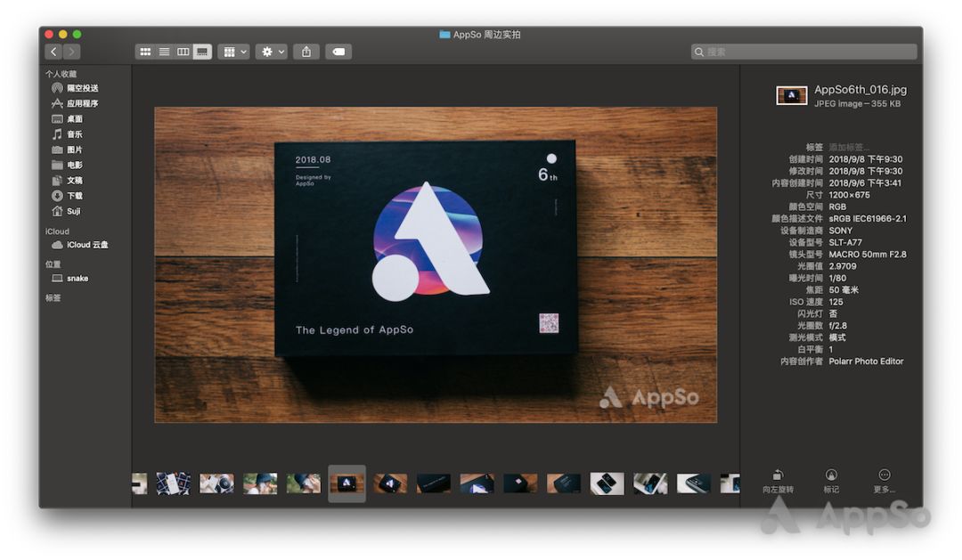The height and width of the screenshot is (560, 962).
Task: Click the Edit Tags icon in the toolbar
Action: (338, 52)
